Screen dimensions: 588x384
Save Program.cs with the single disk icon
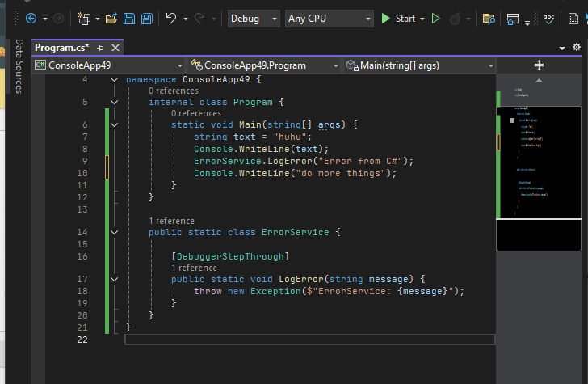pos(129,19)
